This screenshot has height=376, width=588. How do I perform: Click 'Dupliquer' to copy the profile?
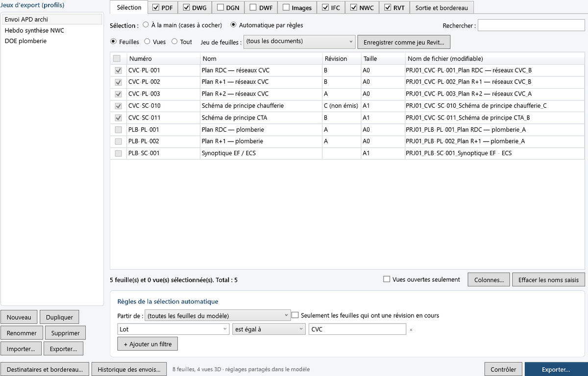pyautogui.click(x=59, y=317)
